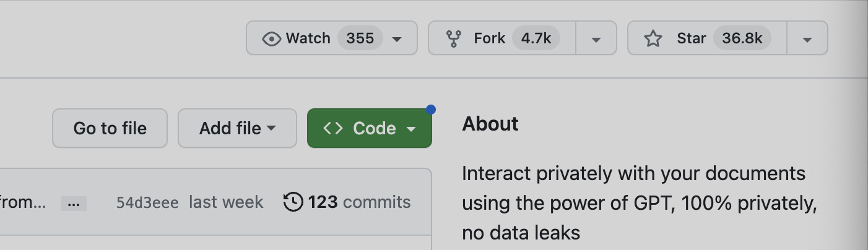Click the angle brackets Code icon

(x=333, y=129)
